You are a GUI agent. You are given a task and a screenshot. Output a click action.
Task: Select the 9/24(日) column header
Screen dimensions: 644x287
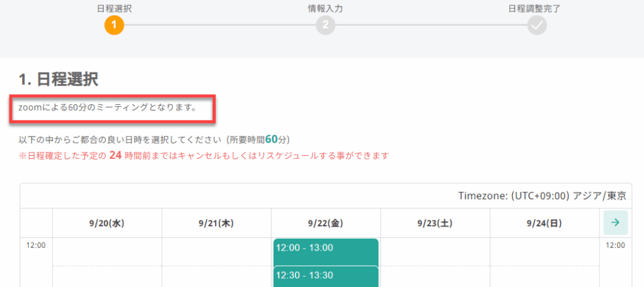click(545, 223)
